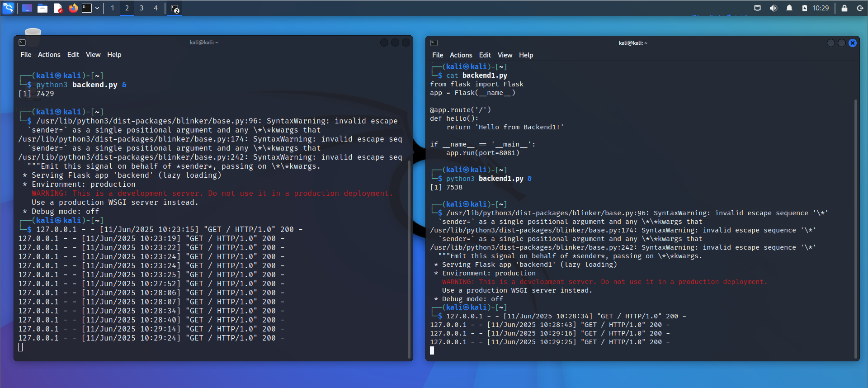Click the '[1] 7429' job output line
This screenshot has width=868, height=388.
(x=36, y=94)
